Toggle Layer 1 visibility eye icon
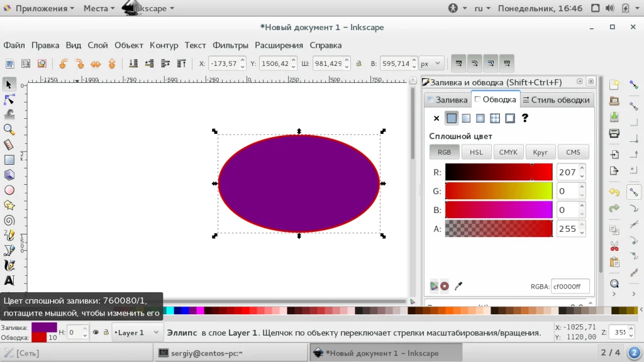 [x=96, y=332]
